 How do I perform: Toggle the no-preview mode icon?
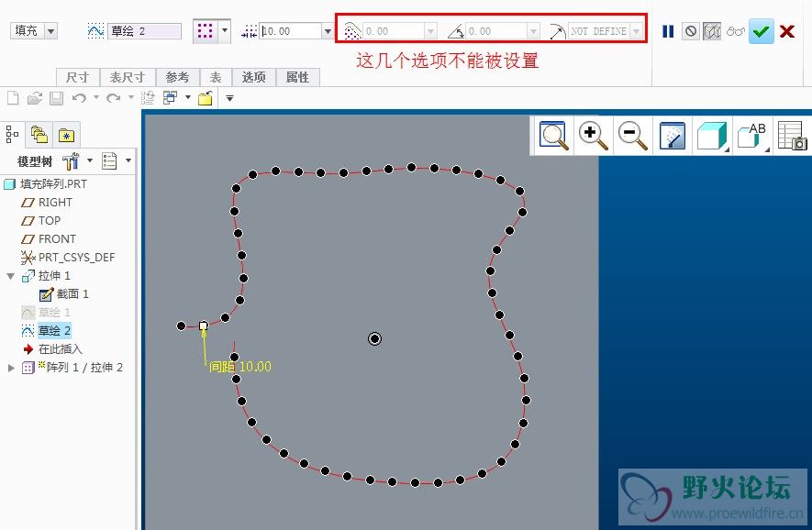click(690, 31)
